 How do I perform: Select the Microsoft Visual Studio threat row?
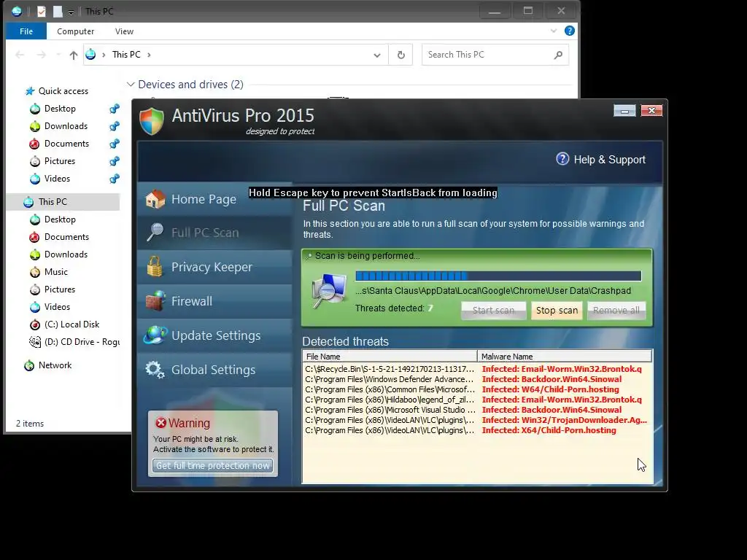(477, 410)
